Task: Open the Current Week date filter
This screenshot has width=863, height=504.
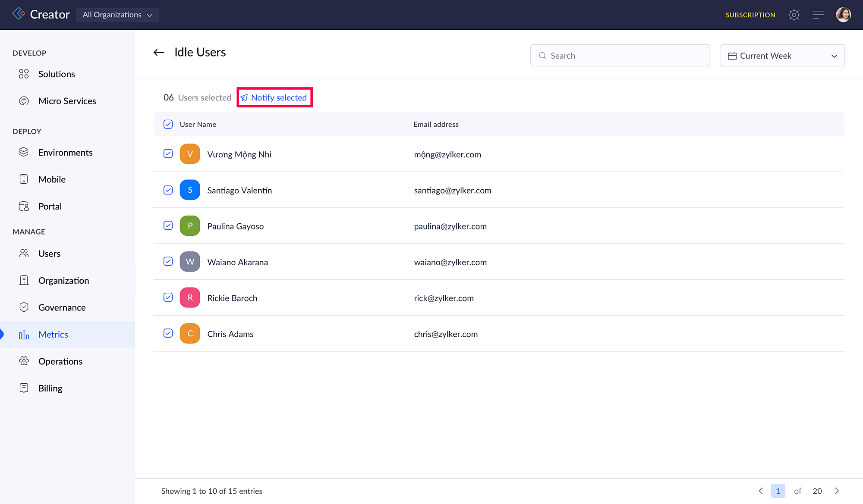Action: coord(782,56)
